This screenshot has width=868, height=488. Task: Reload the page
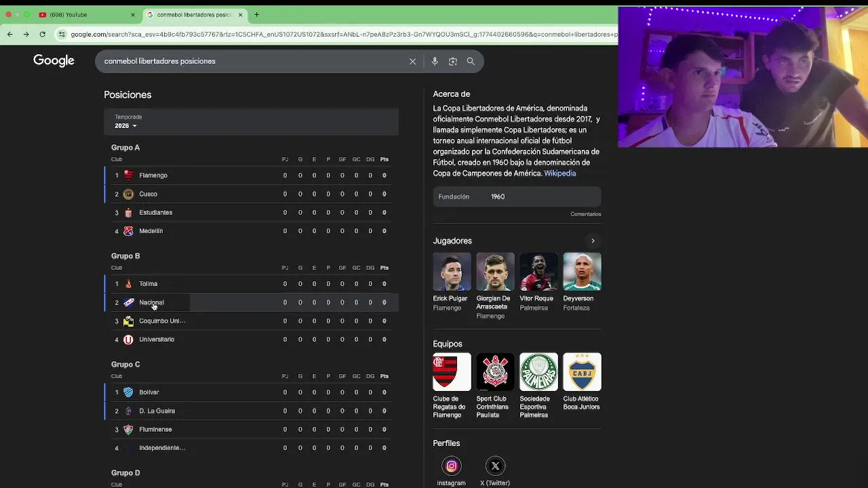pyautogui.click(x=42, y=34)
